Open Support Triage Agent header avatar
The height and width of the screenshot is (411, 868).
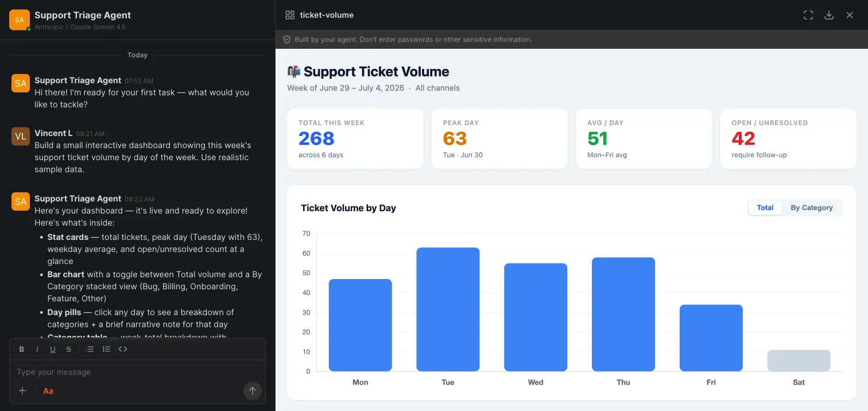[x=20, y=20]
